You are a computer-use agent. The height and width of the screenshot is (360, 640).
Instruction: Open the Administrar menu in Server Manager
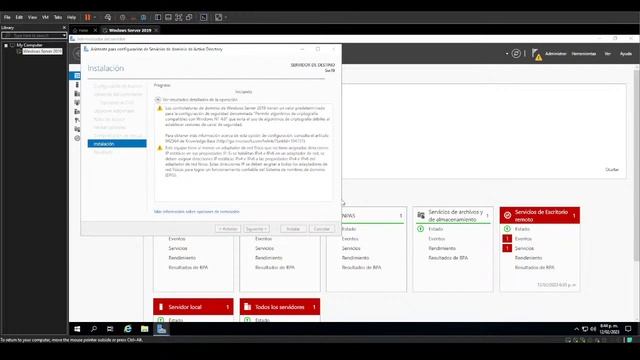(556, 53)
